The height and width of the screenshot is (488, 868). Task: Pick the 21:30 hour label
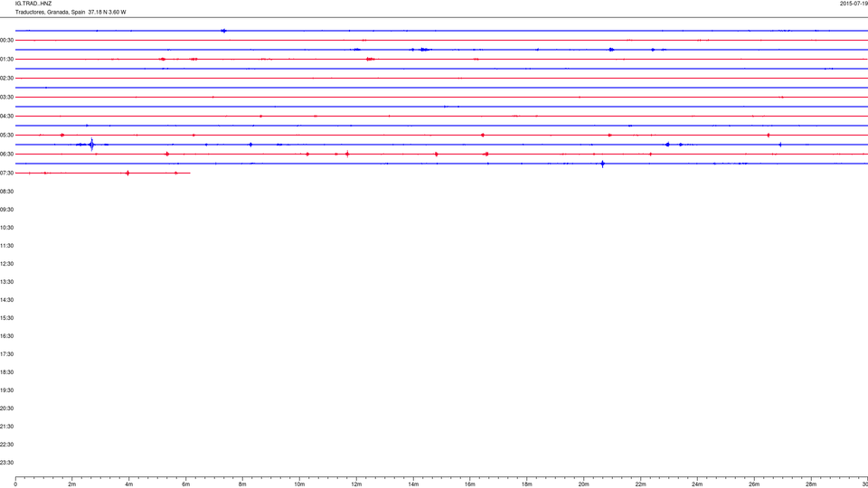coord(6,427)
